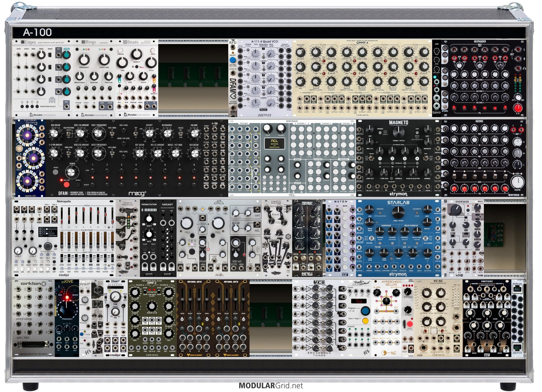Click the Metropolix step 8 PITCH slider
The width and height of the screenshot is (542, 392).
(x=112, y=216)
